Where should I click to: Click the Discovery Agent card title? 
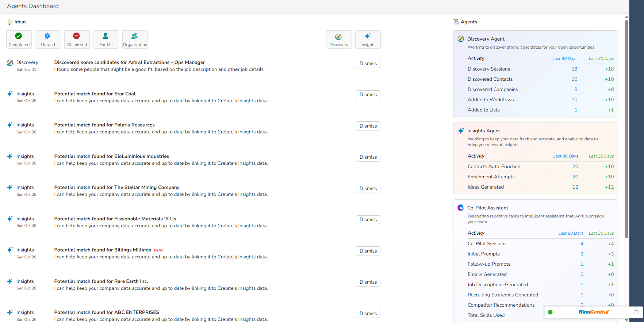point(486,39)
